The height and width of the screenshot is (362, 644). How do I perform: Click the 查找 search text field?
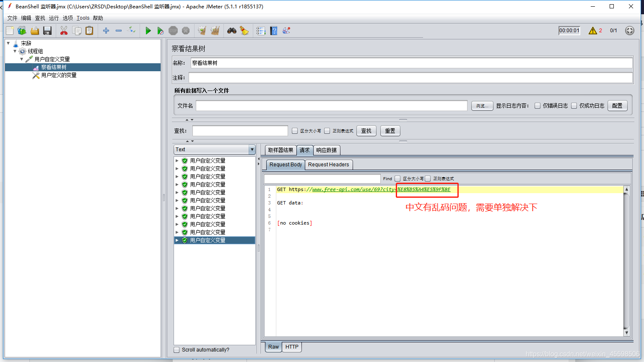point(240,131)
